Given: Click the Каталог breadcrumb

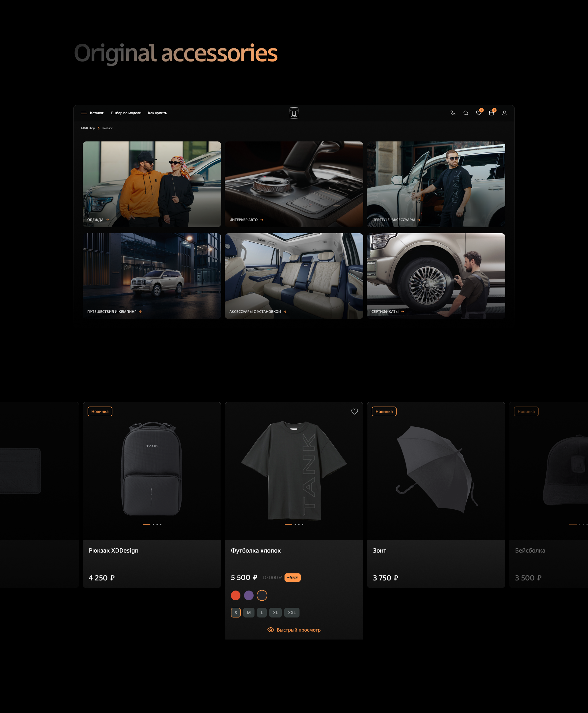Looking at the screenshot, I should coord(107,128).
